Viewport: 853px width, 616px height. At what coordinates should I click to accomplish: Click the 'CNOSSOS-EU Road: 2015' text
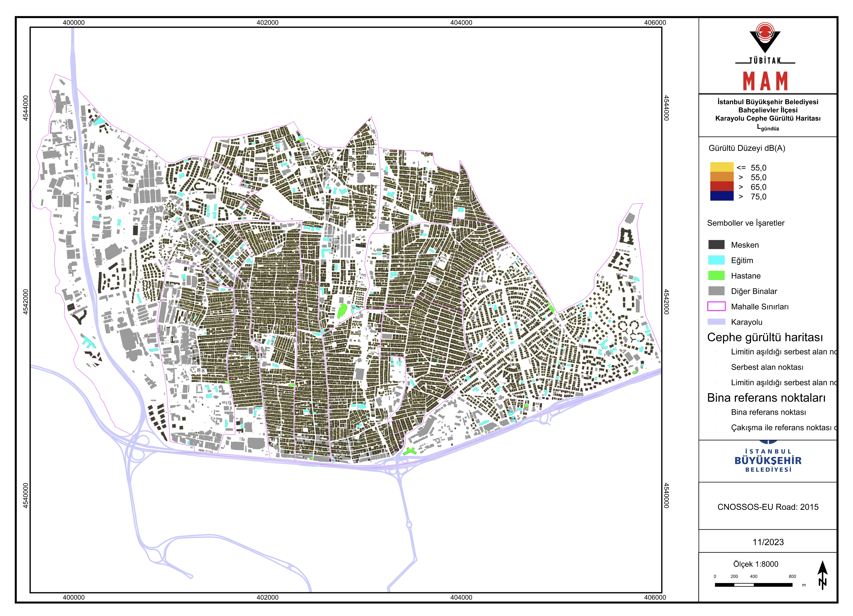(x=768, y=507)
